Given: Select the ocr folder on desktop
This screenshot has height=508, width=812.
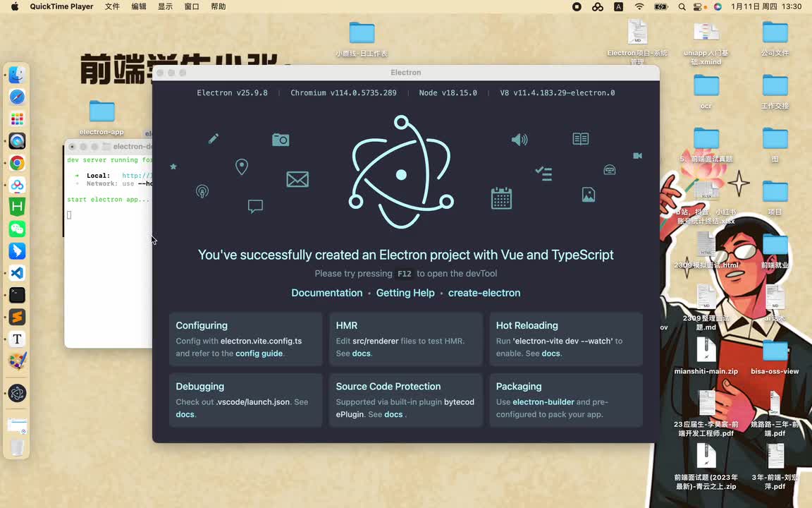Looking at the screenshot, I should pos(706,92).
